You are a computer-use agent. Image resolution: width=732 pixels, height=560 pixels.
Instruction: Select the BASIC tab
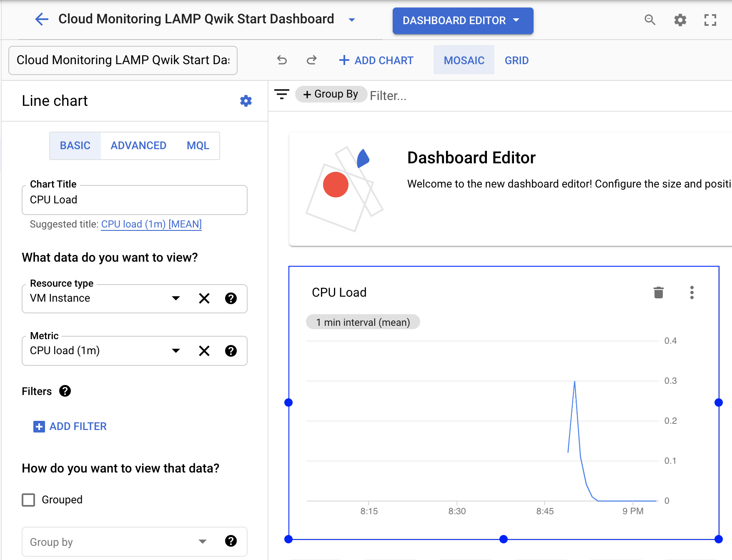pyautogui.click(x=75, y=145)
